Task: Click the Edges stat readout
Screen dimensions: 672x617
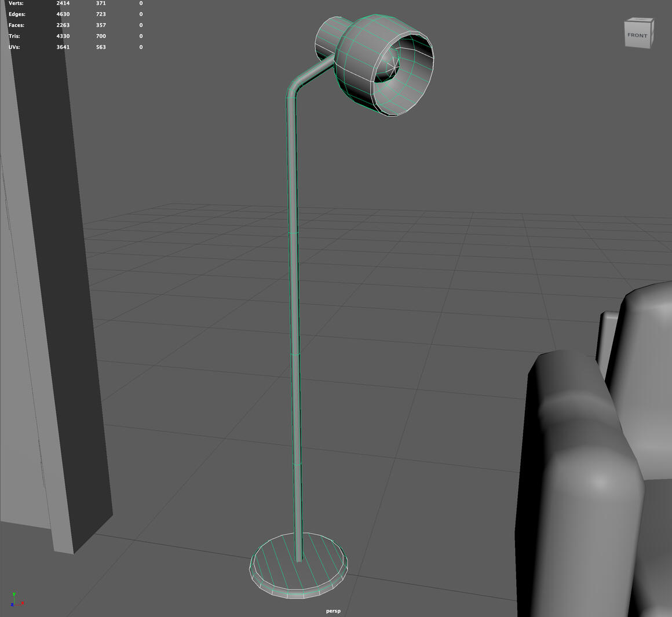Action: coord(62,14)
